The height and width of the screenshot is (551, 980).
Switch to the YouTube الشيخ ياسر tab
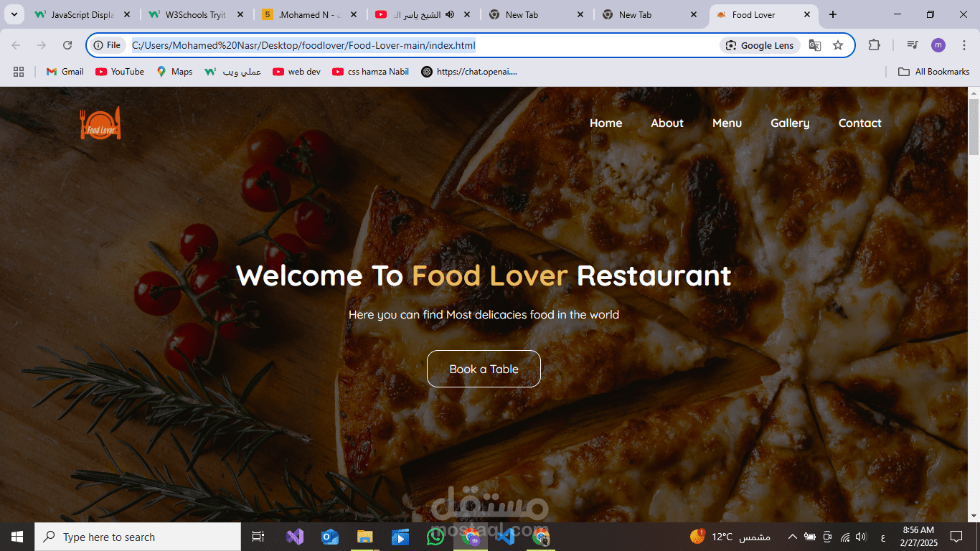pos(423,14)
